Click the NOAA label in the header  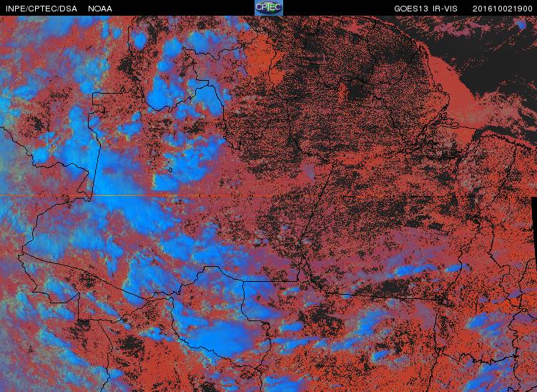click(100, 9)
